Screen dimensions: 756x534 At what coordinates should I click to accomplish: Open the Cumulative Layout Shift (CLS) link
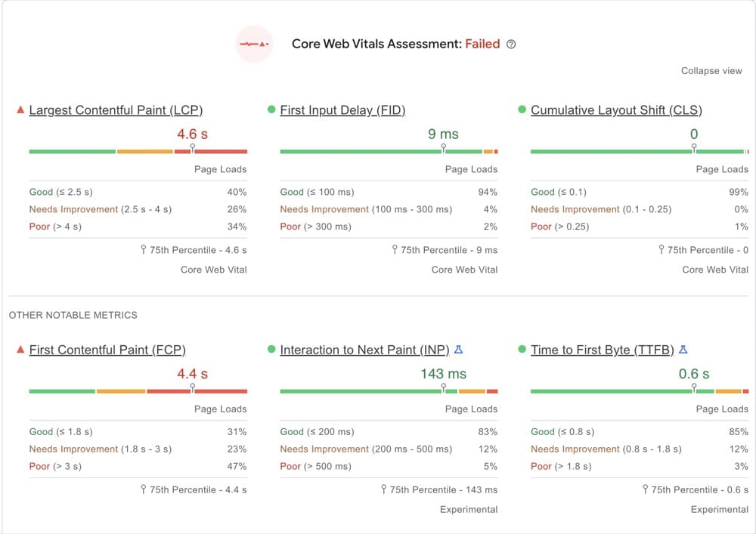tap(616, 110)
